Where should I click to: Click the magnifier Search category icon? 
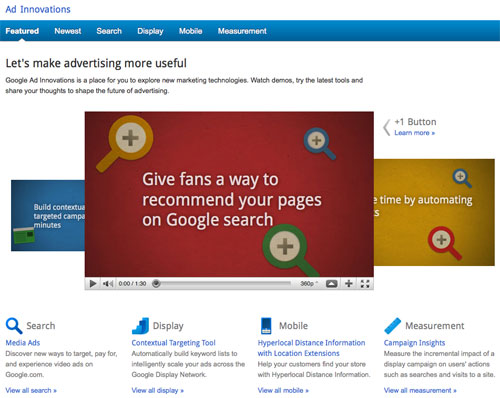[14, 325]
